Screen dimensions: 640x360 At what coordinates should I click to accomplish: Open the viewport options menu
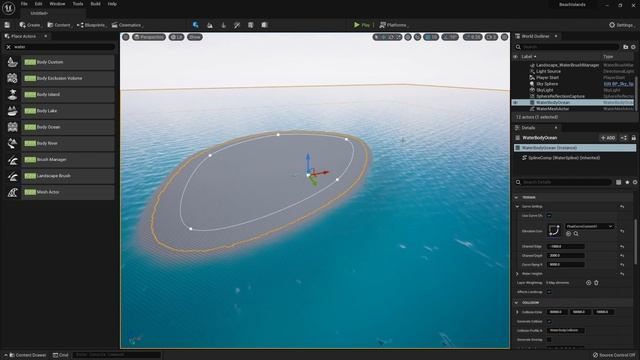point(126,37)
